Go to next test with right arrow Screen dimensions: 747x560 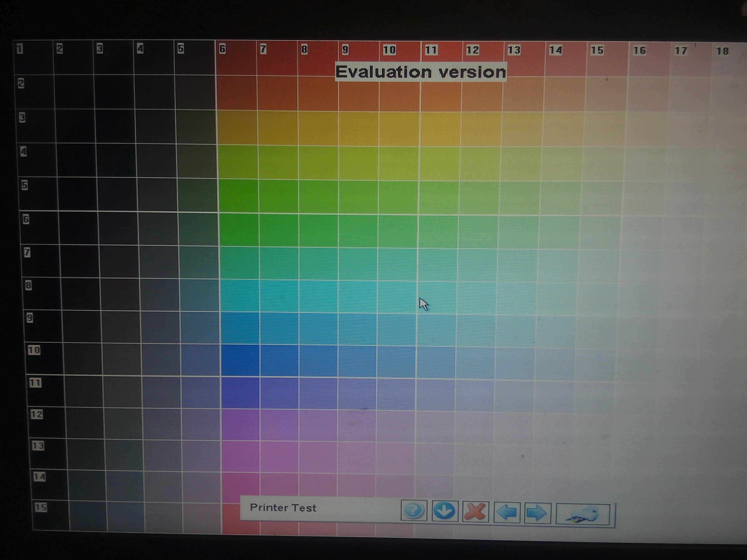[537, 513]
